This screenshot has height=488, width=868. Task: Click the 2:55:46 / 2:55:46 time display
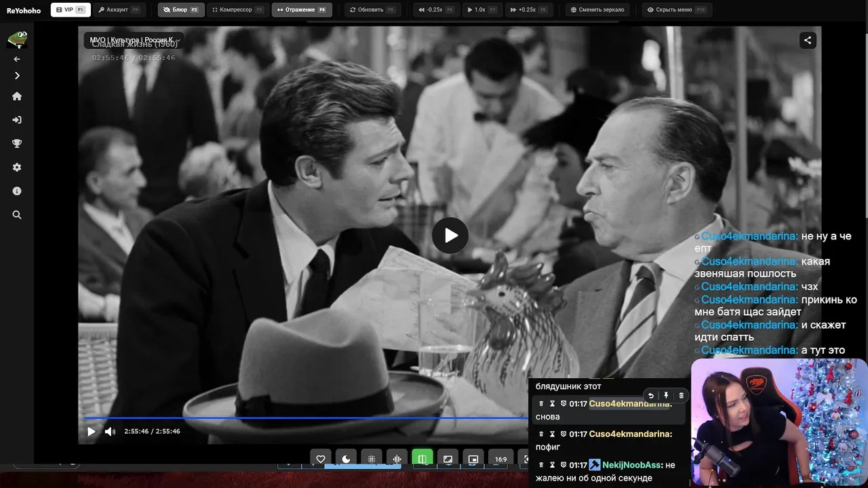(152, 431)
